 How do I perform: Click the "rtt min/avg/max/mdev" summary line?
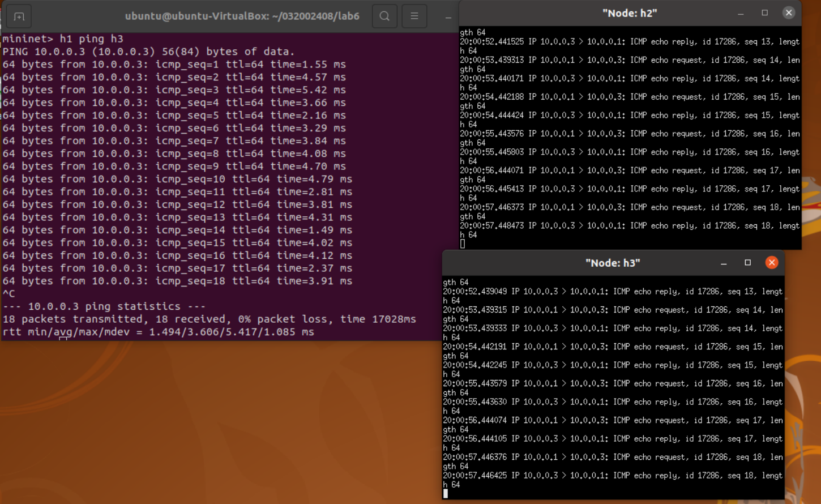(158, 332)
